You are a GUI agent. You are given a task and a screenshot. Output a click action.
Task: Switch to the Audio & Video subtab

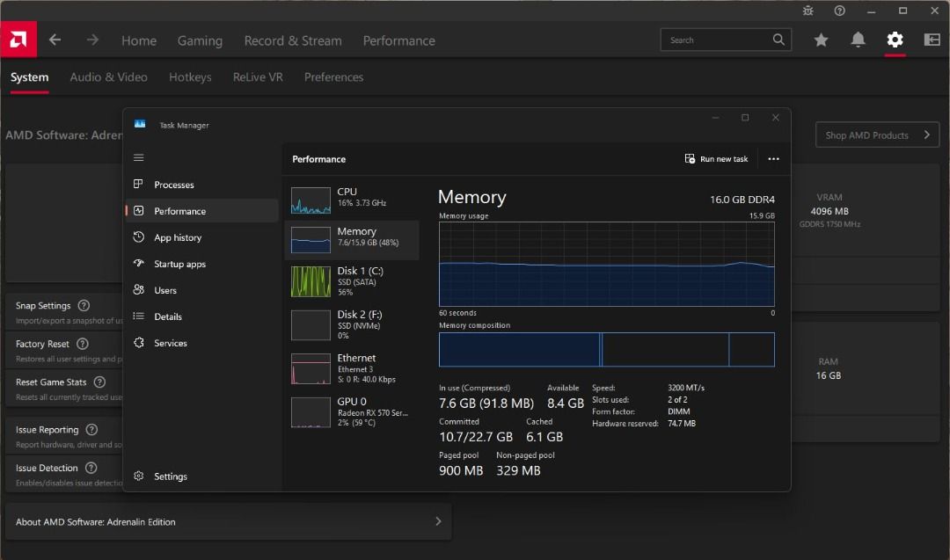(x=108, y=77)
